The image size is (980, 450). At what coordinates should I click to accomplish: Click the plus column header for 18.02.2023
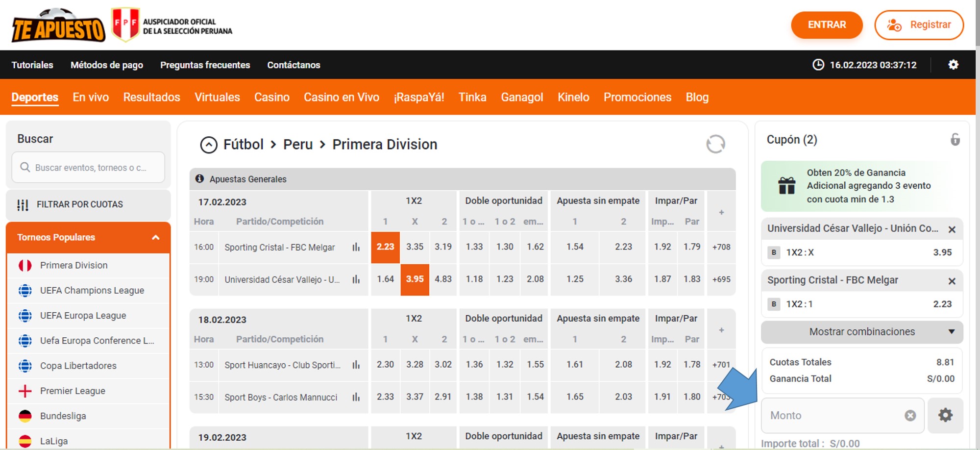click(x=721, y=330)
